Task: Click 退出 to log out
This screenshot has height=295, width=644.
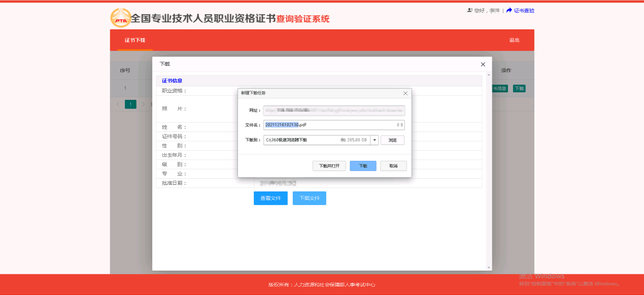Action: [515, 40]
